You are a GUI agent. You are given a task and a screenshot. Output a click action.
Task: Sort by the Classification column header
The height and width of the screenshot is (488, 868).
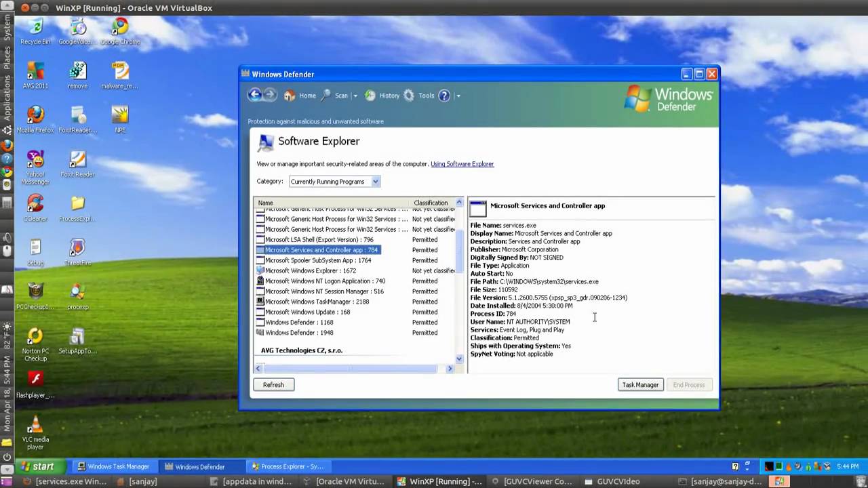(431, 203)
